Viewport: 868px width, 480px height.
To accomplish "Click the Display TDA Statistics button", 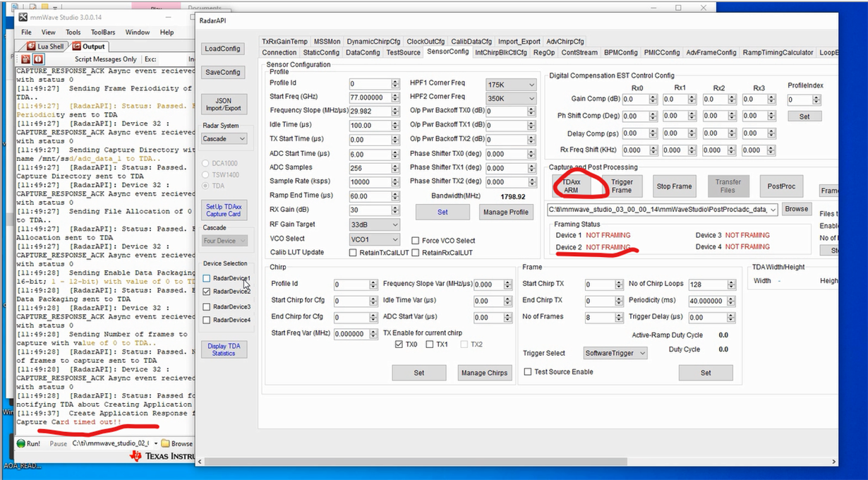I will point(224,349).
